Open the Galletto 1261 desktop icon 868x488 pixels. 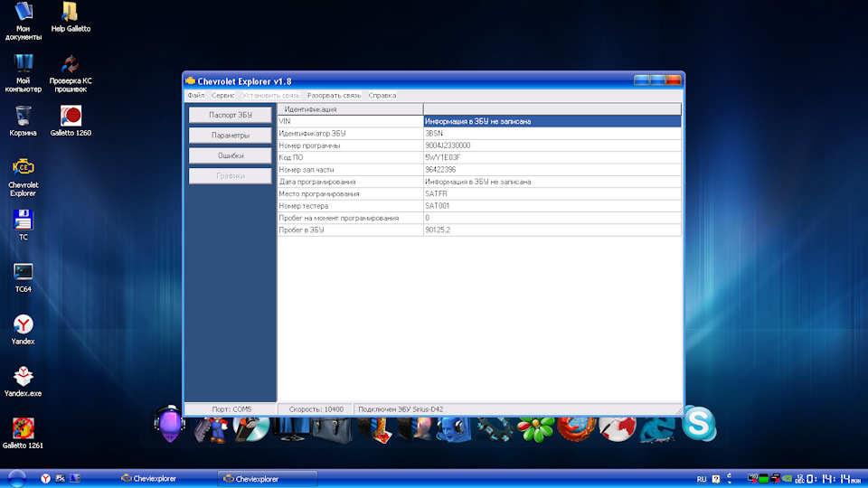23,433
